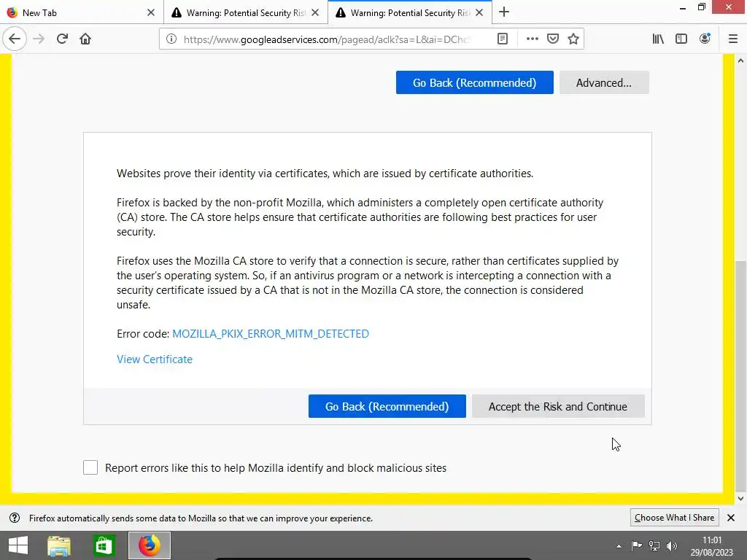The width and height of the screenshot is (747, 560).
Task: Open a new tab with plus button
Action: 504,12
